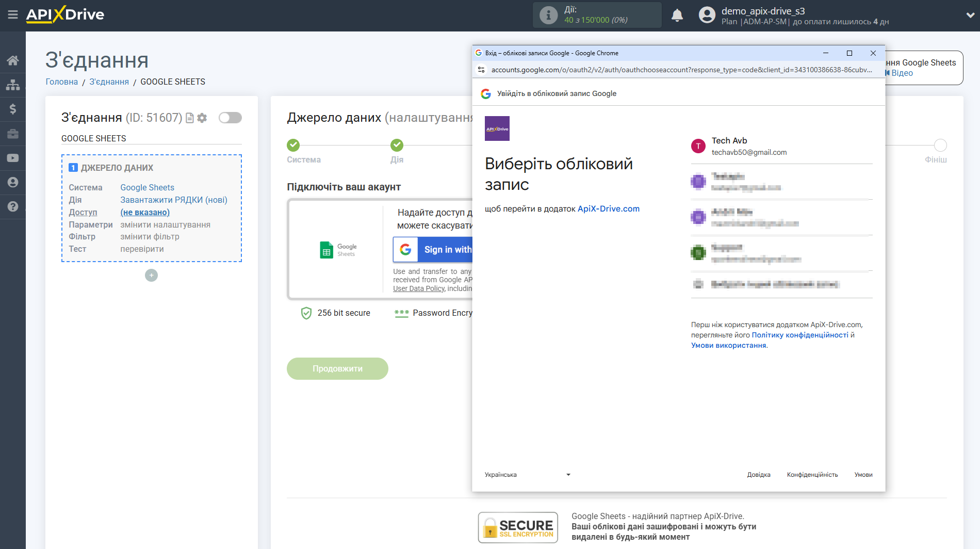Click the Система step marker
This screenshot has width=980, height=549.
[x=293, y=145]
